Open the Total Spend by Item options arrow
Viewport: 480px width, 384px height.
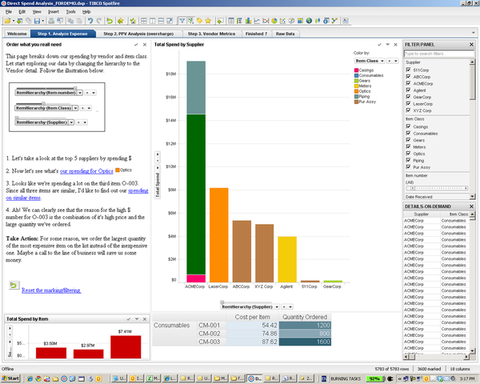pyautogui.click(x=137, y=319)
